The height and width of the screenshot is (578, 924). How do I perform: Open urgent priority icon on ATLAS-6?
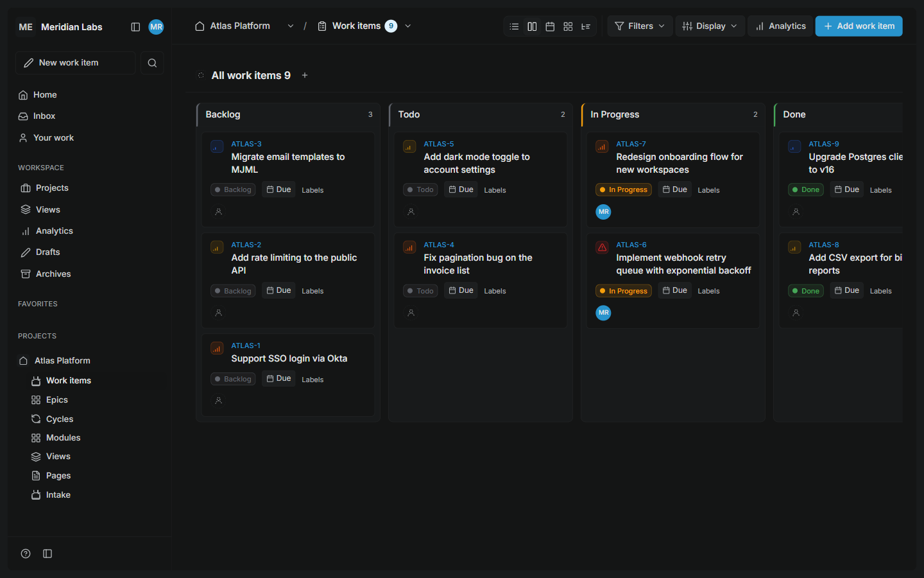[602, 247]
